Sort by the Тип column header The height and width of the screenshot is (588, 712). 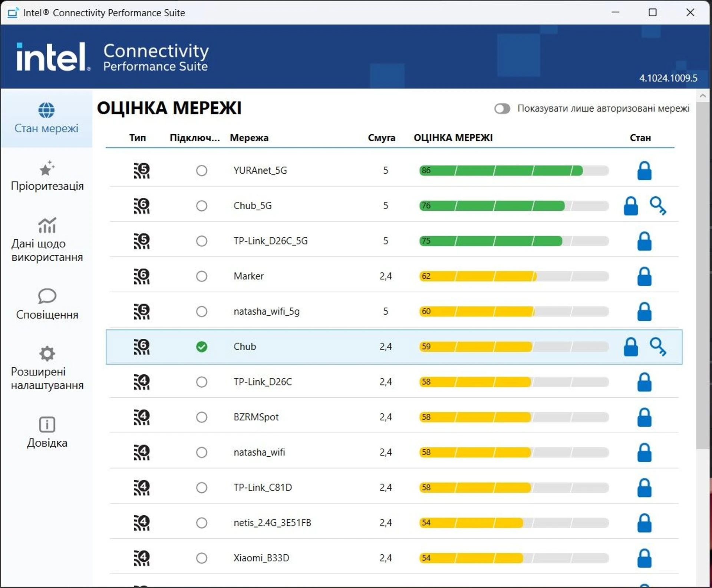tap(138, 138)
